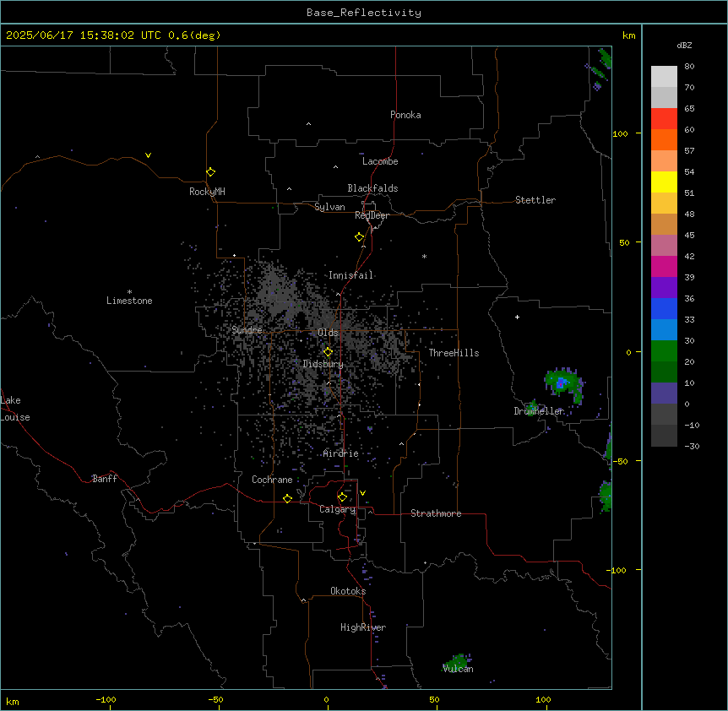Image resolution: width=728 pixels, height=711 pixels.
Task: Click the Didsbury town label
Action: [323, 364]
